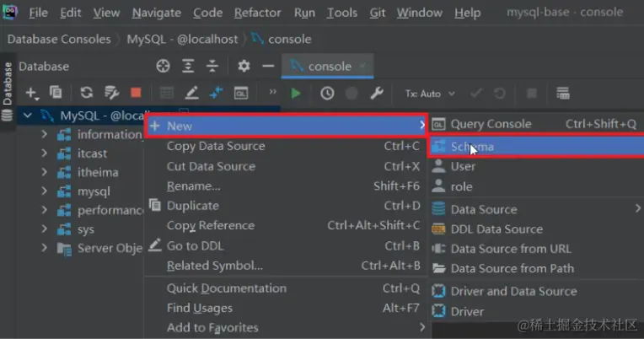Open Add to Favorites submenu
Screen dimensions: 644x339
[287, 327]
